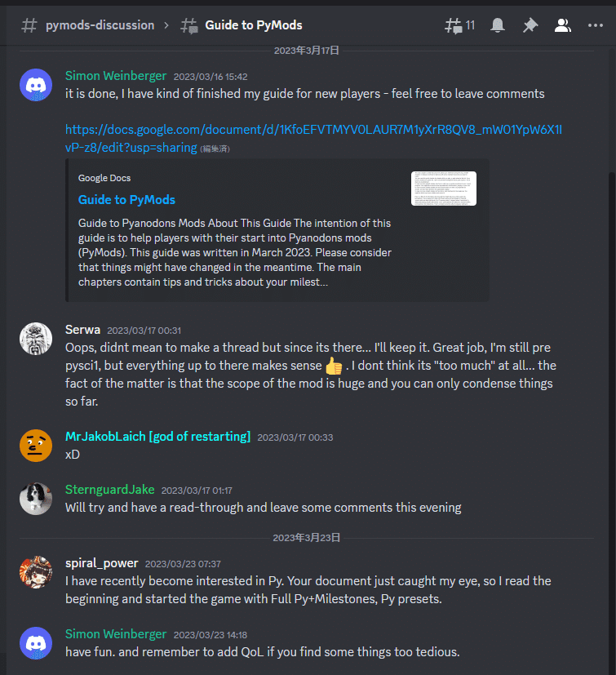The width and height of the screenshot is (616, 675).
Task: Click the Guide to PyMods thread title
Action: (254, 25)
